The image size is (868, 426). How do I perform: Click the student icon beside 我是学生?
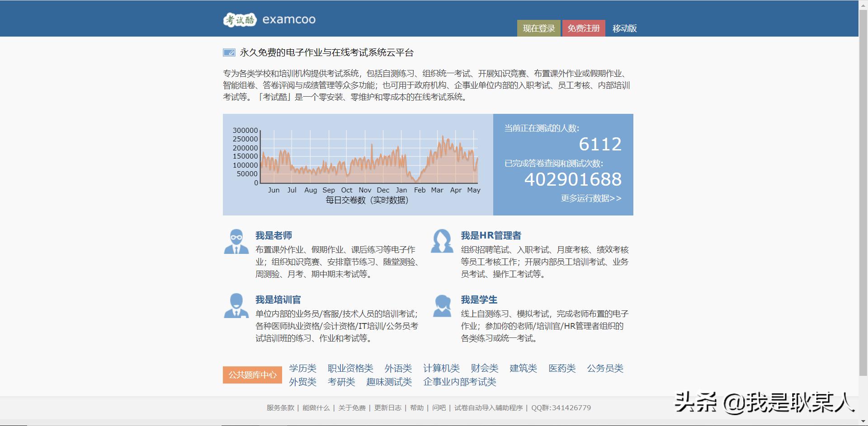coord(442,306)
